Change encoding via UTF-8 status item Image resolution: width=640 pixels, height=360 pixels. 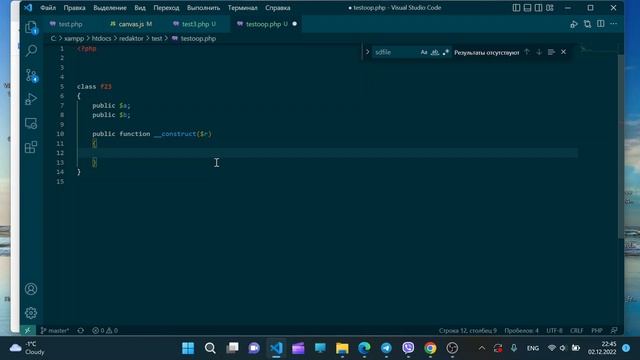(x=554, y=330)
